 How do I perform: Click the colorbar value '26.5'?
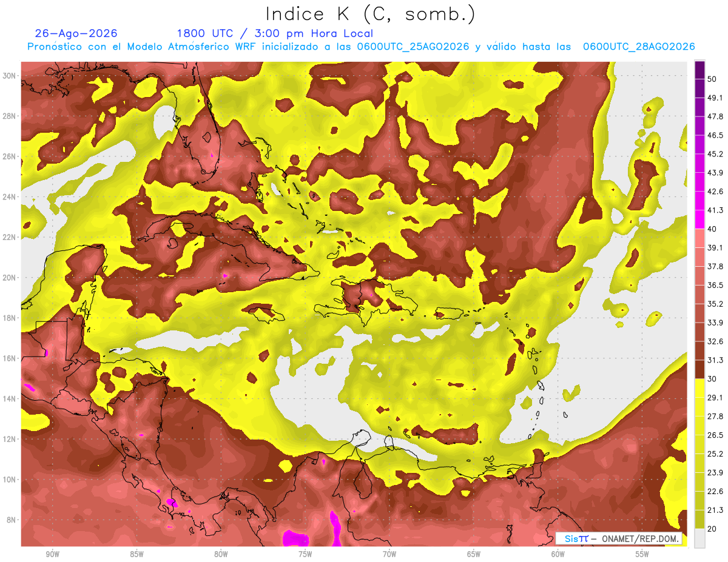click(715, 435)
